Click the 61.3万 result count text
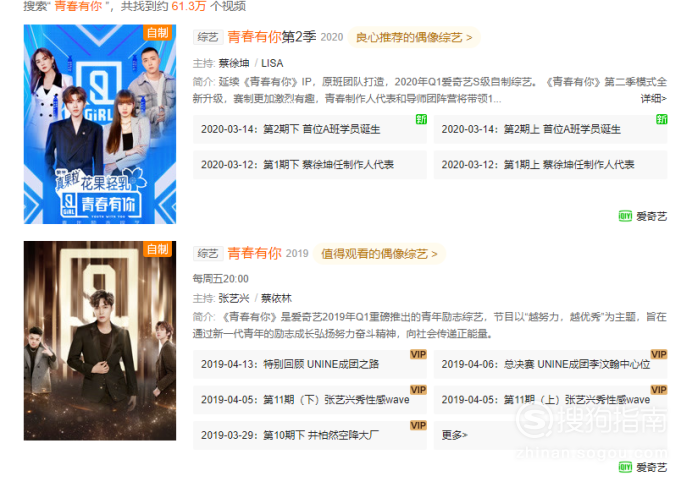This screenshot has height=487, width=692. click(188, 6)
